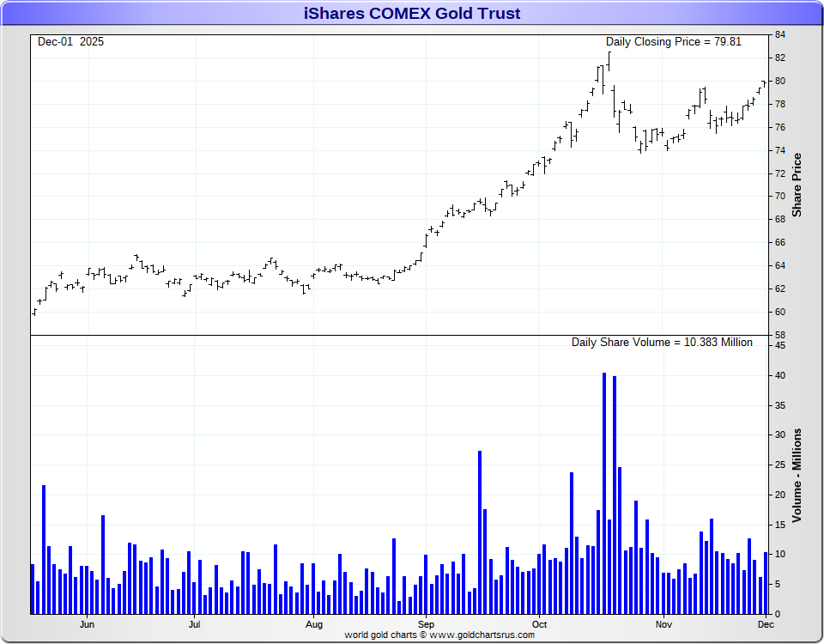Click the 78 tick on the price axis
Screen dimensions: 824x644
point(780,104)
